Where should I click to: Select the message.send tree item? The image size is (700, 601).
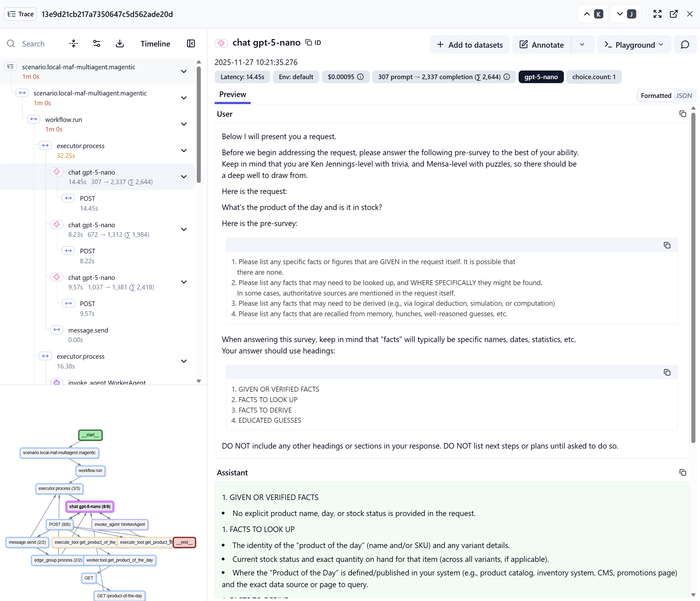88,330
